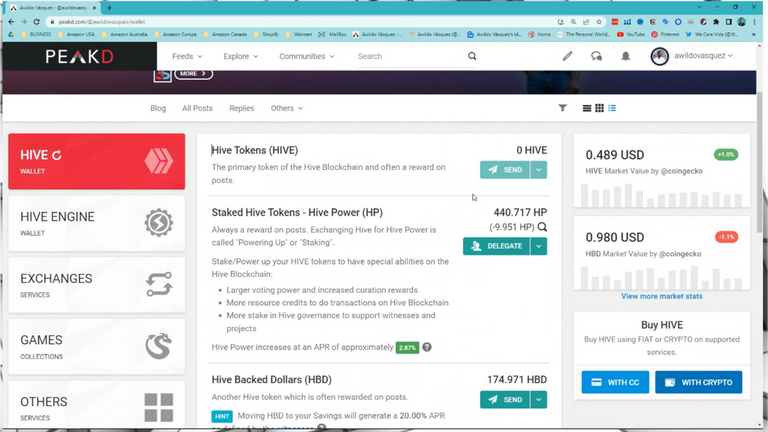Open the awildovasquez account dropdown
Viewport: 768px width, 432px height.
pyautogui.click(x=703, y=56)
